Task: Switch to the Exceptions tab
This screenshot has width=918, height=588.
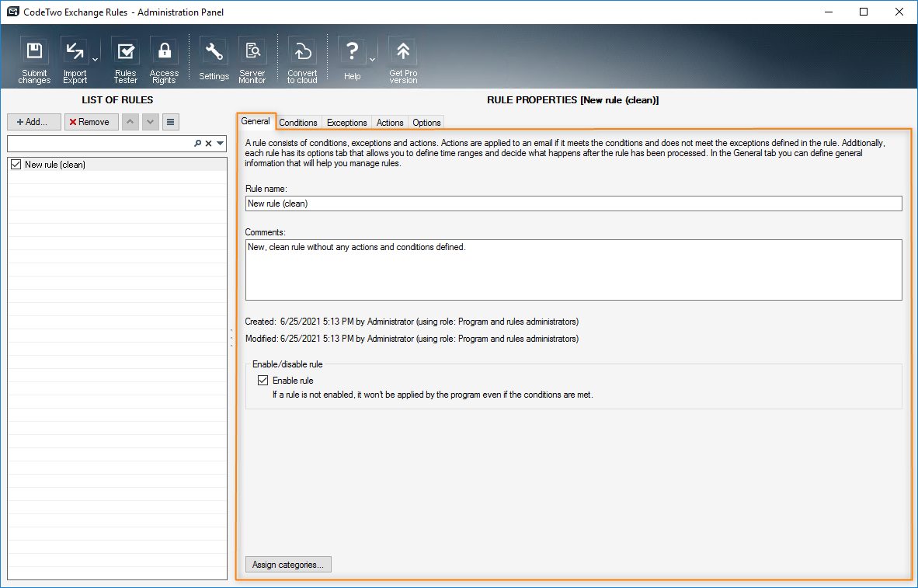Action: click(x=346, y=123)
